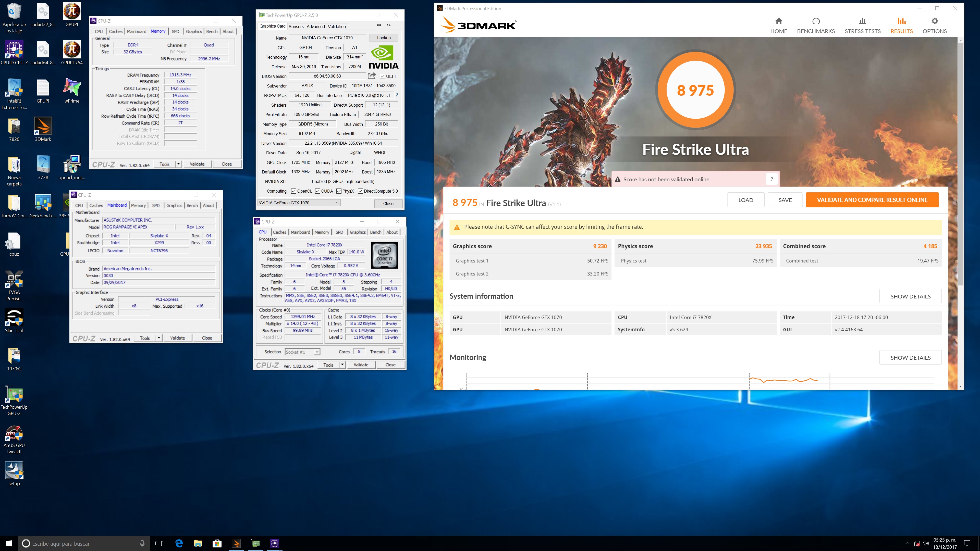Toggle the PhysX checkbox in GPU-Z
This screenshot has width=980, height=551.
click(x=339, y=191)
